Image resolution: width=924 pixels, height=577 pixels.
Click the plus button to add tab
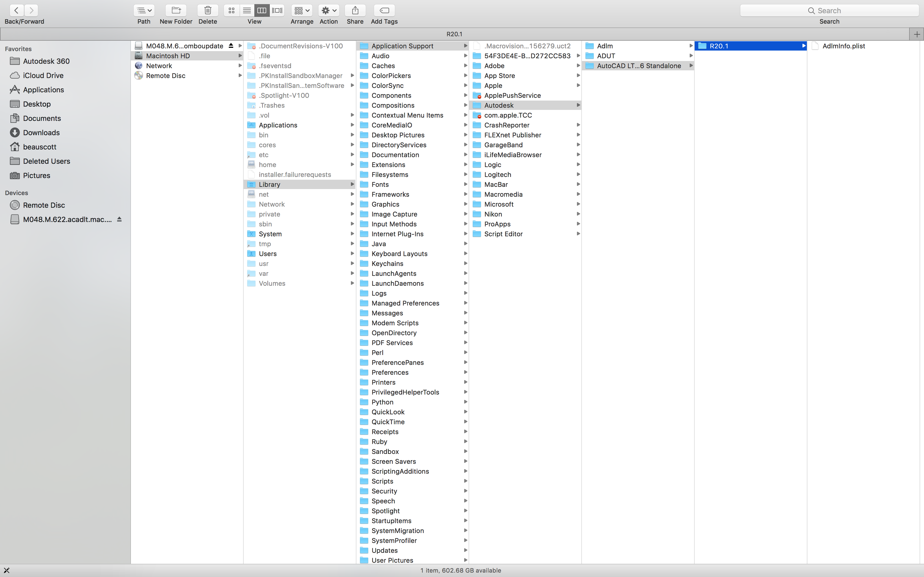(x=916, y=34)
